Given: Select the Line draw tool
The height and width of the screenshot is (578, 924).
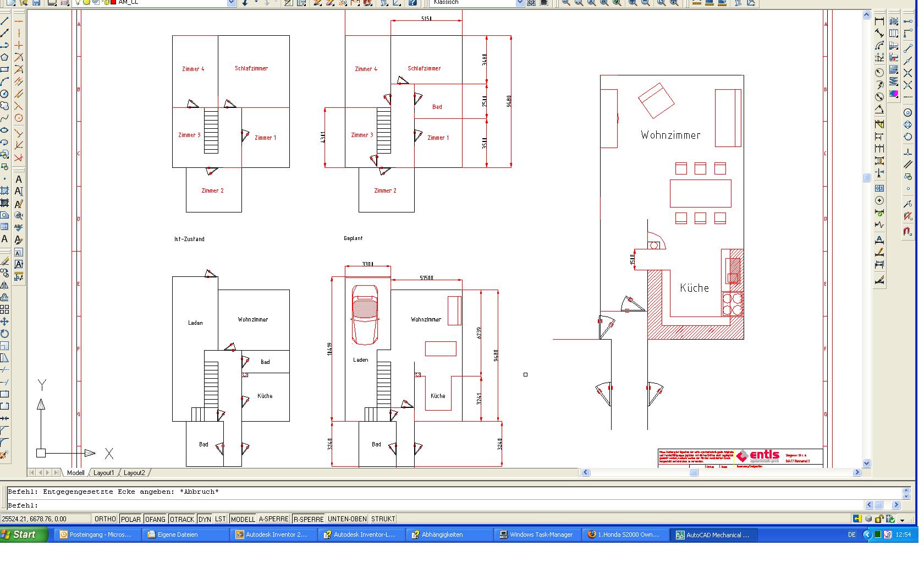Looking at the screenshot, I should click(x=4, y=21).
